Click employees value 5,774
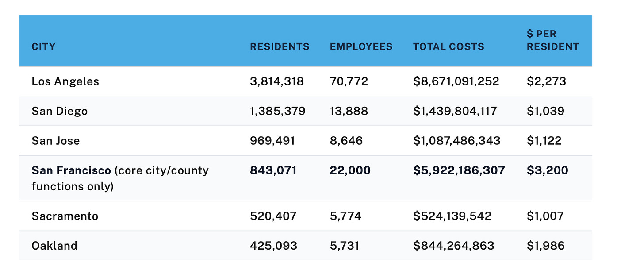The height and width of the screenshot is (274, 644). pos(345,216)
